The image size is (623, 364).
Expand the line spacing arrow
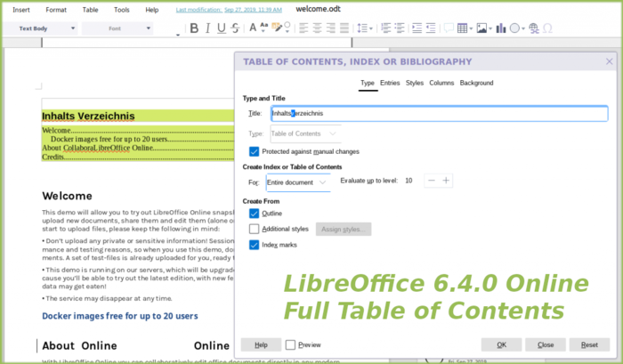pos(371,28)
